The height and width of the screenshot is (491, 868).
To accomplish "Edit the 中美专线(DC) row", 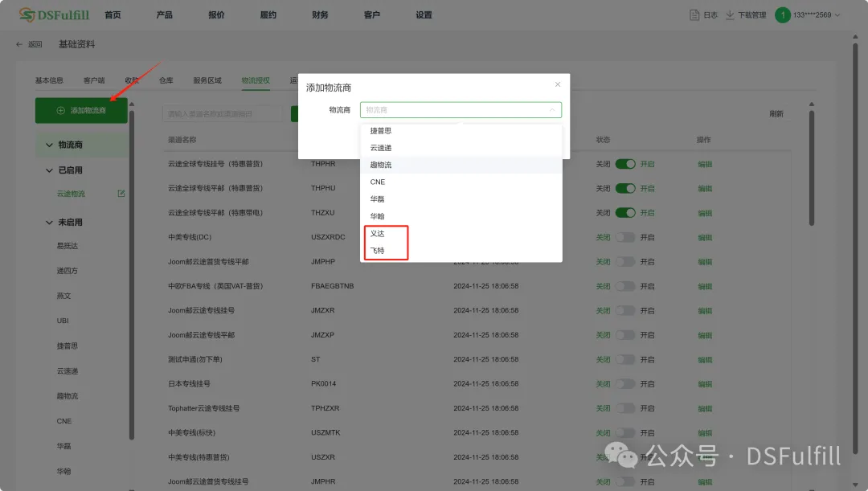I will (705, 238).
